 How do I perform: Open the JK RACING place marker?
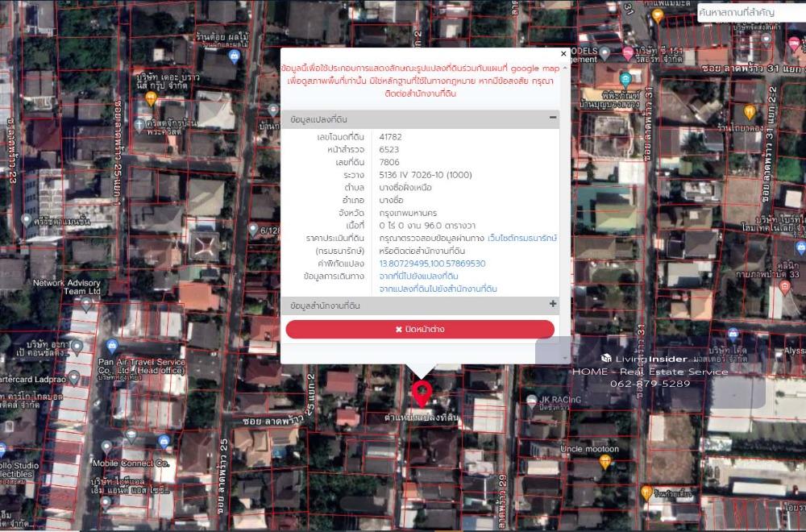pyautogui.click(x=531, y=399)
